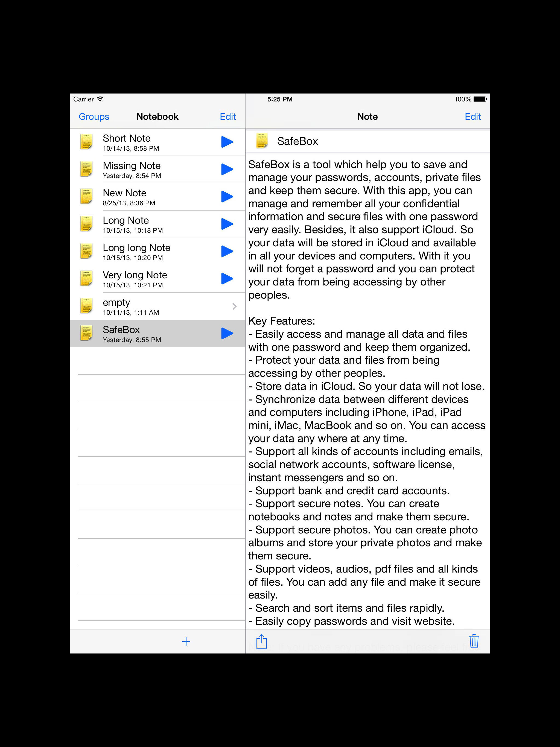
Task: Click the 'Yesterday, 8:54 PM' timestamp
Action: (x=132, y=176)
